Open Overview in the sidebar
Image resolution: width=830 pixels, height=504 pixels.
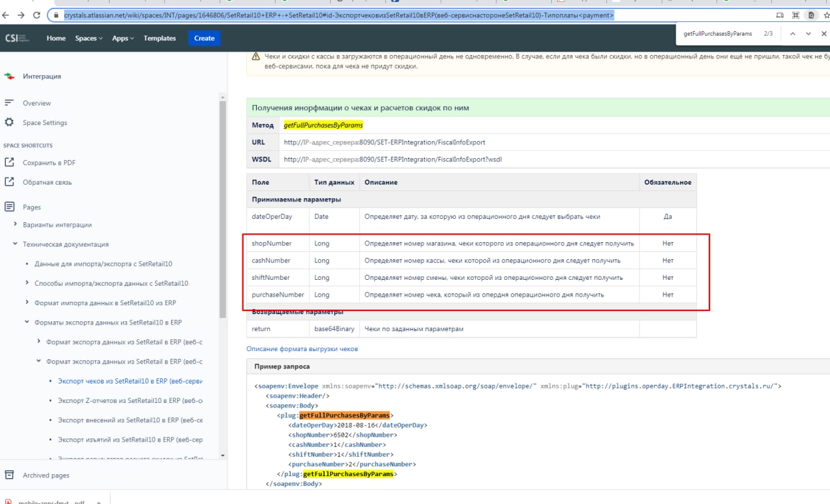tap(37, 103)
